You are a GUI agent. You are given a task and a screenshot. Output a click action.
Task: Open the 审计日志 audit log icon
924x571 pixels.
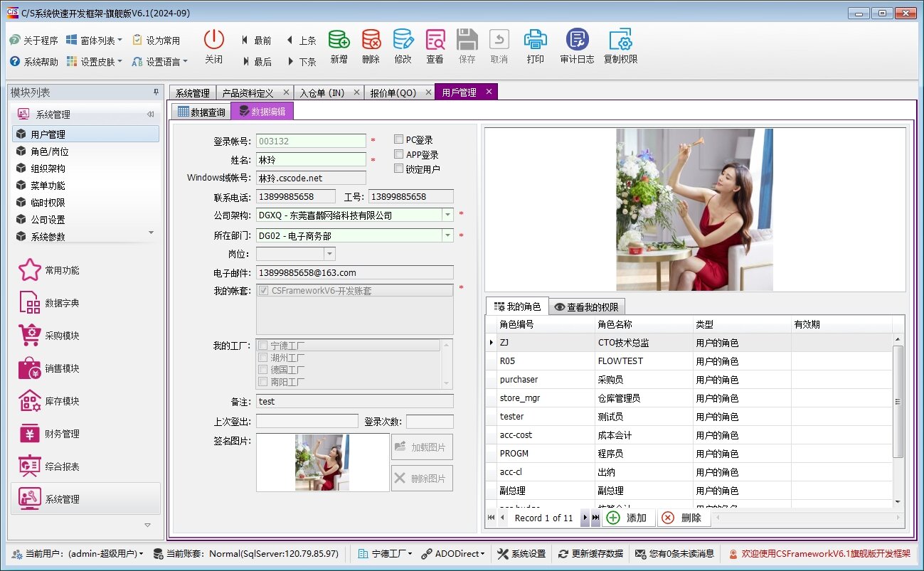(x=576, y=45)
